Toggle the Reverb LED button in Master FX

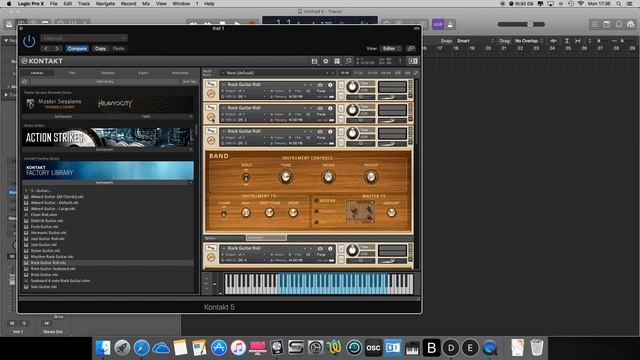(x=316, y=200)
